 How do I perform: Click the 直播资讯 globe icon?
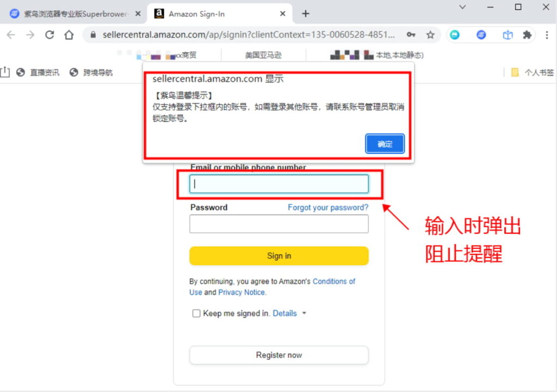[21, 72]
